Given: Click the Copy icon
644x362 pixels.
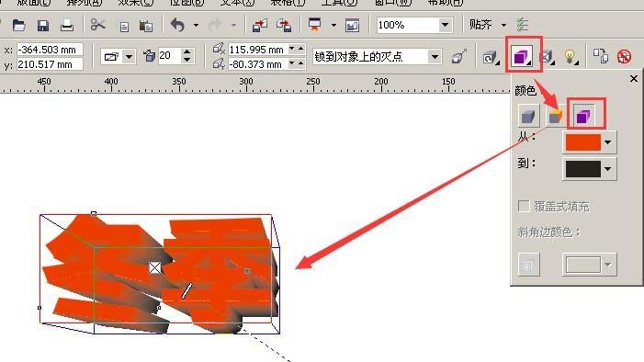Looking at the screenshot, I should [124, 27].
